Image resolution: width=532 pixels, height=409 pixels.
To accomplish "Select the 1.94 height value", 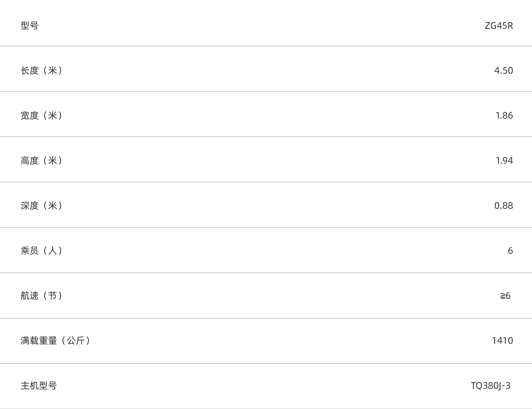I will (x=504, y=161).
